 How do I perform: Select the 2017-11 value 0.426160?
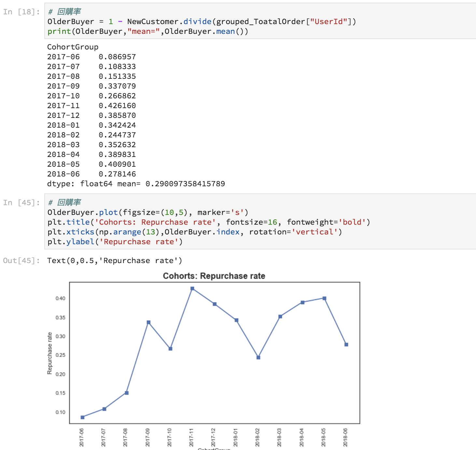[x=117, y=105]
